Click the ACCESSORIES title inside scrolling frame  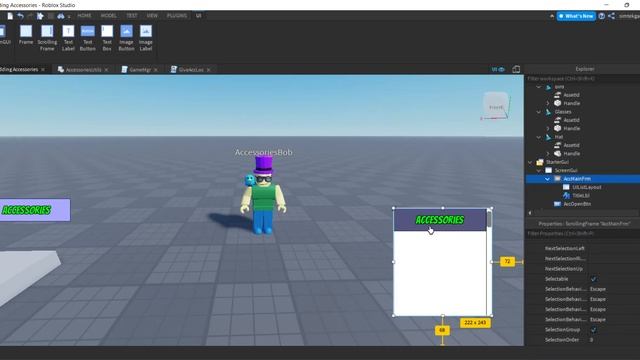pos(440,220)
